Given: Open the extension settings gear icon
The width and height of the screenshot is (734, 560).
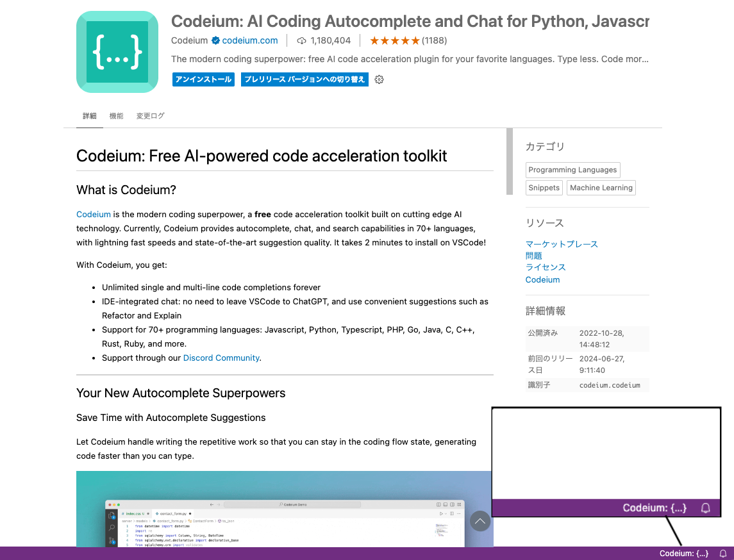Looking at the screenshot, I should (x=379, y=79).
